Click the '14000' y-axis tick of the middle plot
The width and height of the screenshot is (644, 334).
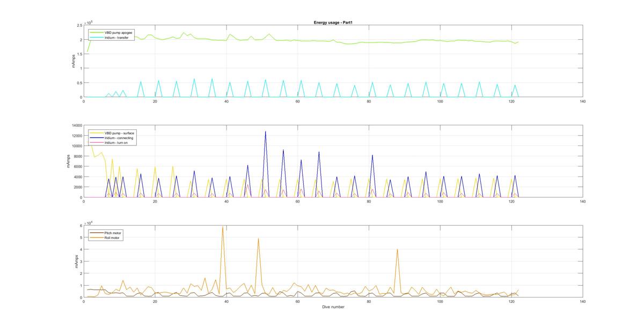77,126
